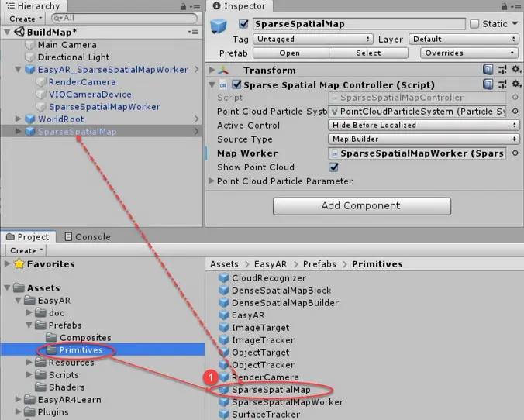Screen dimensions: 524x420
Task: Open Transform component help icon
Action: 488,70
